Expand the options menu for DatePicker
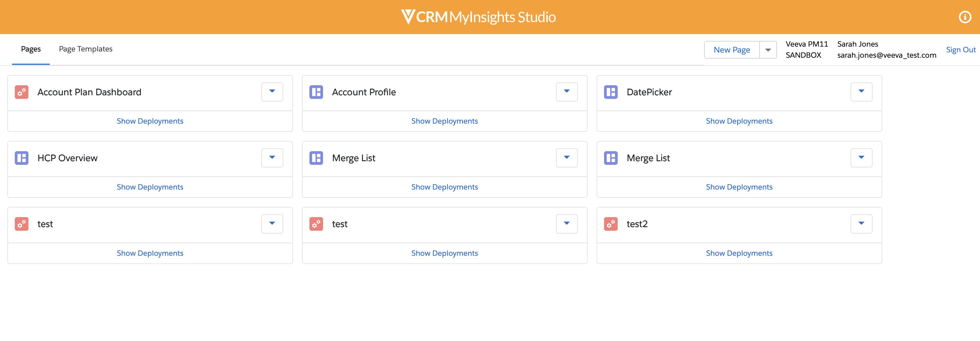The image size is (980, 341). (x=861, y=92)
